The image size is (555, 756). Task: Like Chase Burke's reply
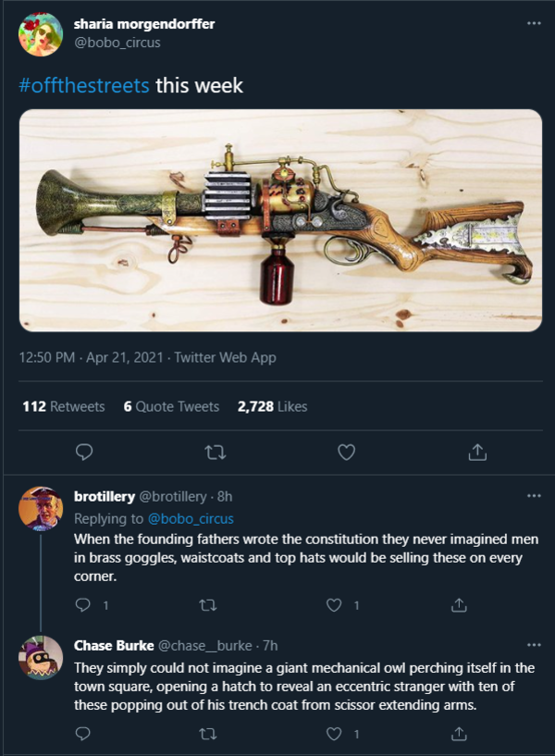pyautogui.click(x=335, y=734)
